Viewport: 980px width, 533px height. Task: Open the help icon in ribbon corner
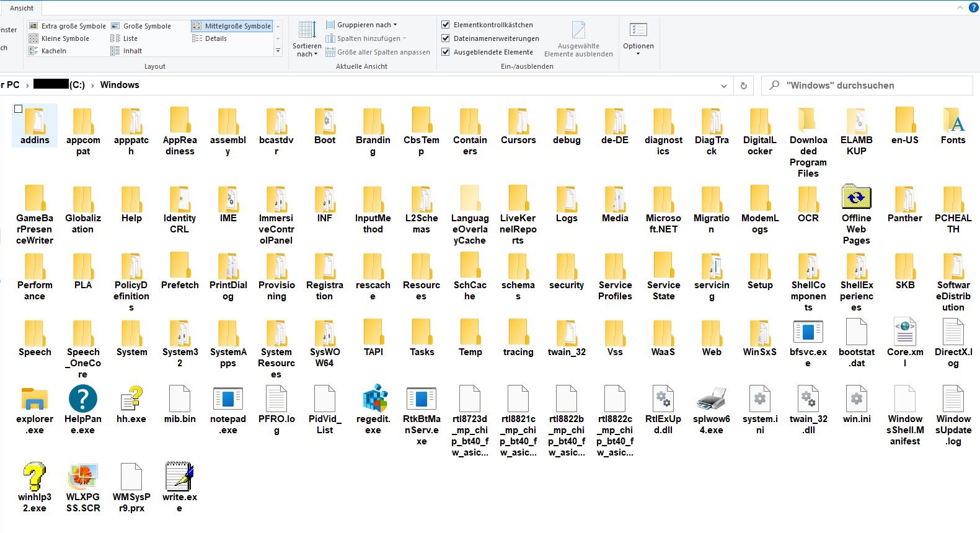[x=973, y=7]
